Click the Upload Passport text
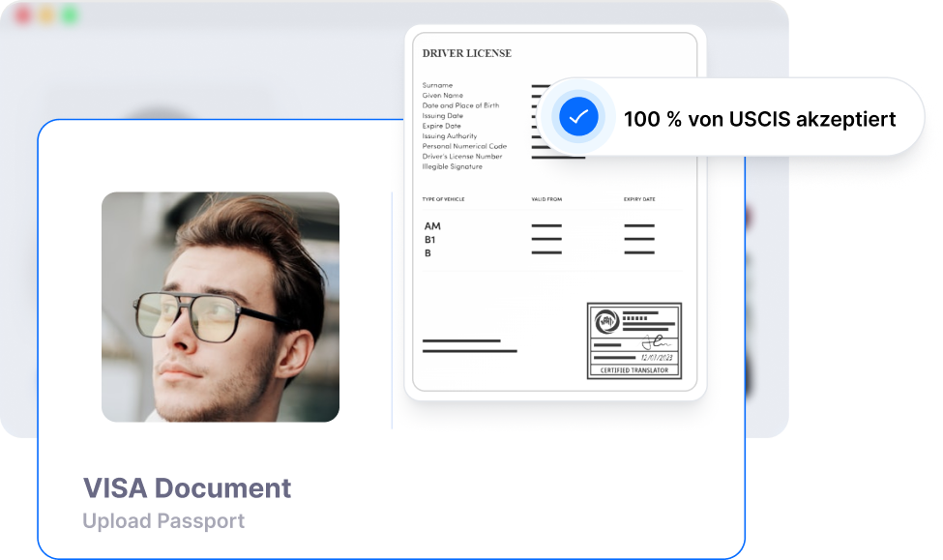Viewport: 943px width, 560px height. coord(163,520)
